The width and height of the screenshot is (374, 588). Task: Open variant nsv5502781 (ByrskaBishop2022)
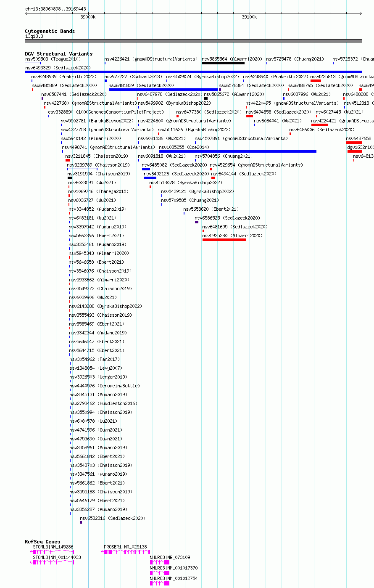97,121
